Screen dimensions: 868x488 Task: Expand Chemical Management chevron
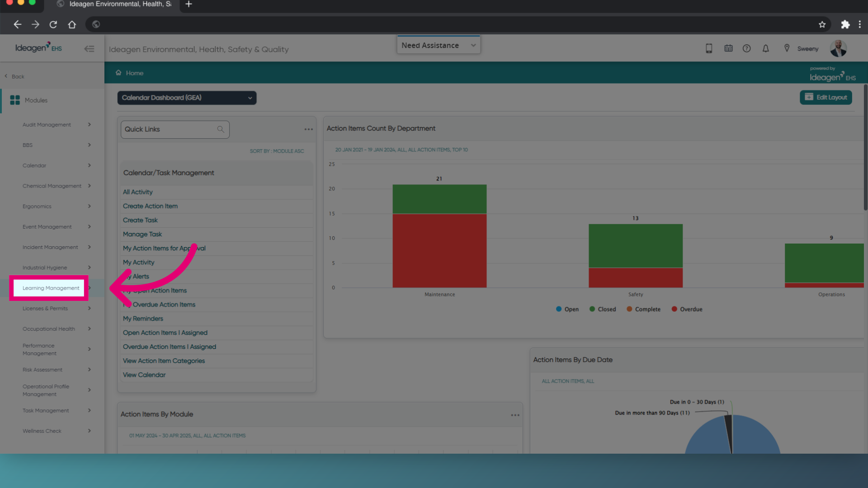pyautogui.click(x=90, y=186)
